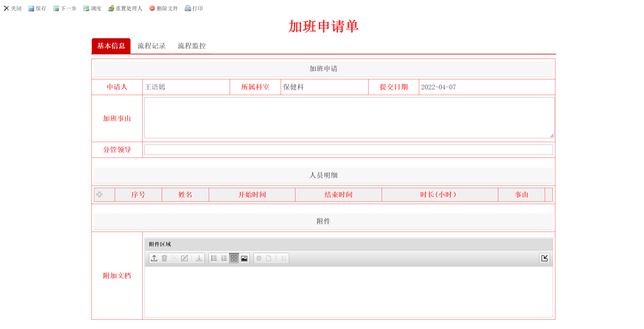Image resolution: width=644 pixels, height=329 pixels.
Task: Click inside the 加班事由 text area
Action: [x=349, y=118]
